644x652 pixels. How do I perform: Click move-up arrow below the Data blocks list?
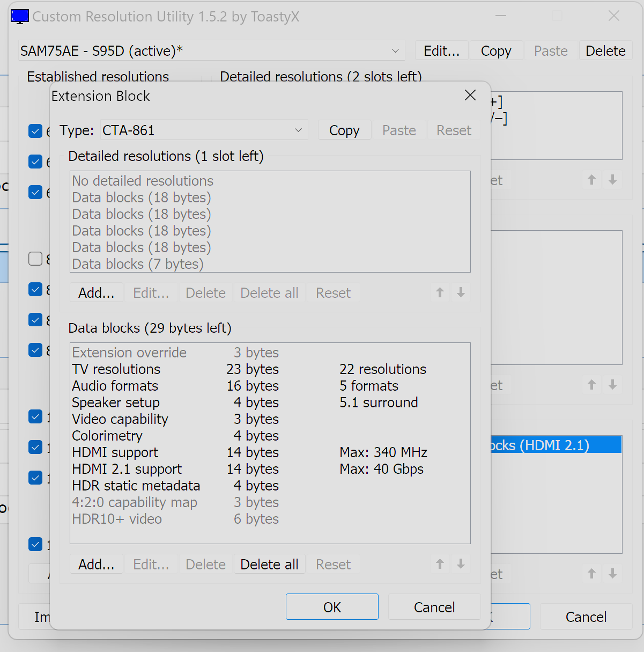coord(440,564)
